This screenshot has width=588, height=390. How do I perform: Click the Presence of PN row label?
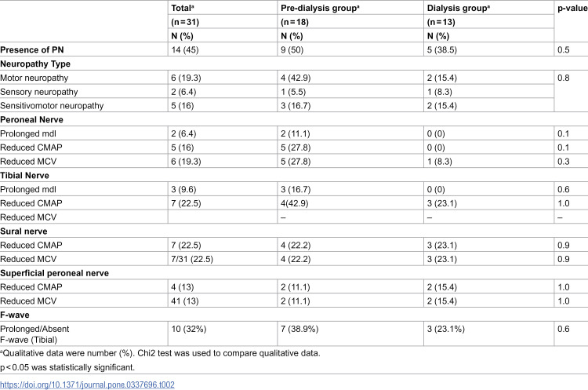pos(32,50)
